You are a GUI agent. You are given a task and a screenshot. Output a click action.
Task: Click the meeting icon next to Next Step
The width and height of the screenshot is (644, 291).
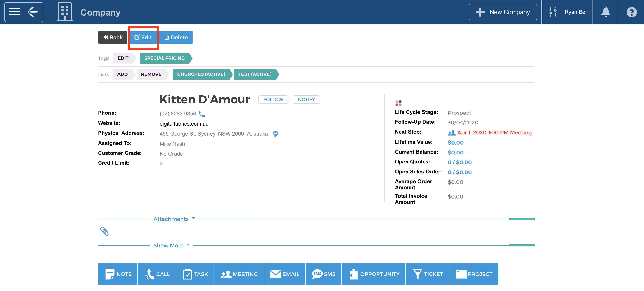[x=452, y=133]
